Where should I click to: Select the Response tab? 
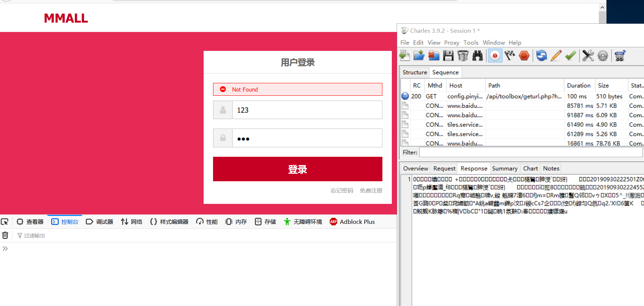(x=474, y=168)
